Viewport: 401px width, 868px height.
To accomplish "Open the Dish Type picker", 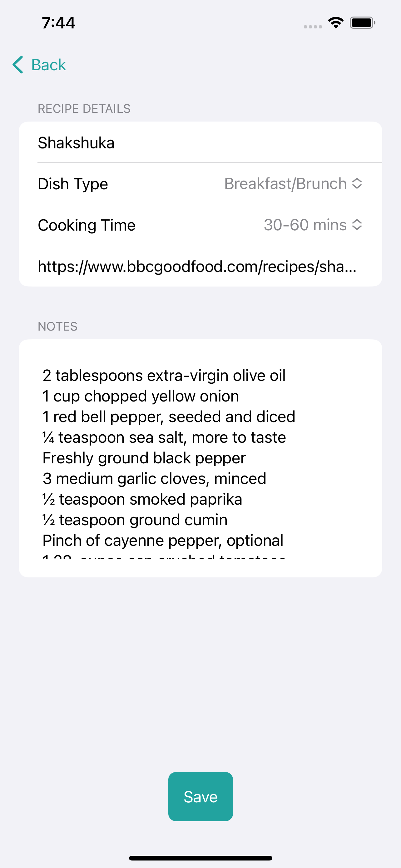I will click(x=200, y=184).
